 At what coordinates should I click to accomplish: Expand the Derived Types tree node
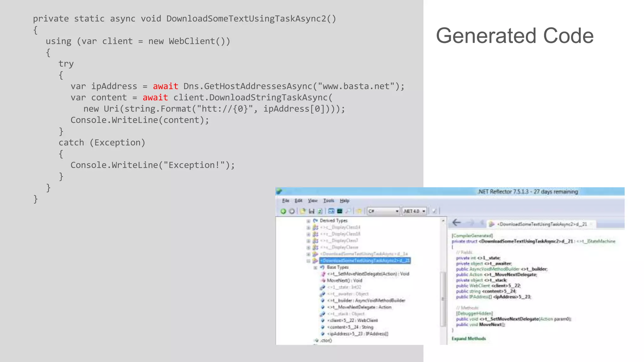click(x=308, y=221)
